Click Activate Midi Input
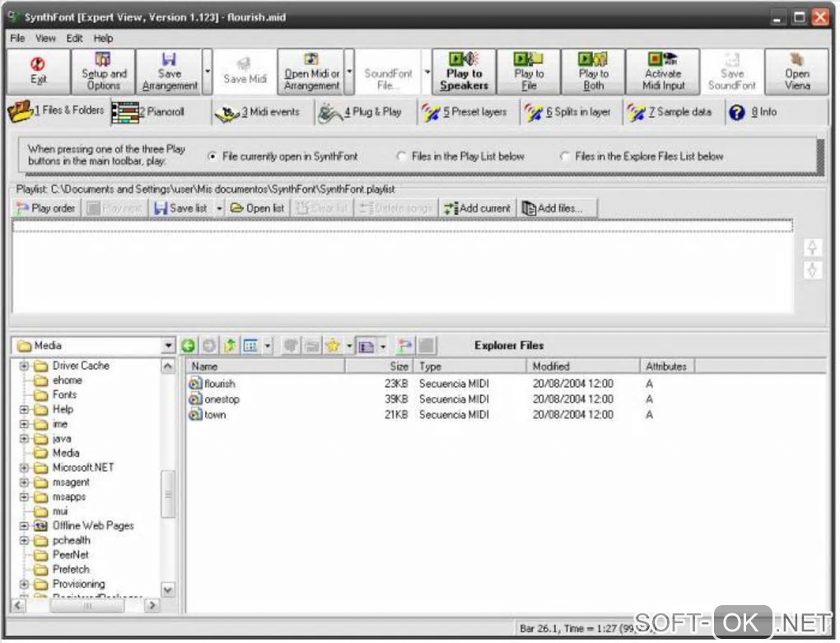 (x=663, y=71)
